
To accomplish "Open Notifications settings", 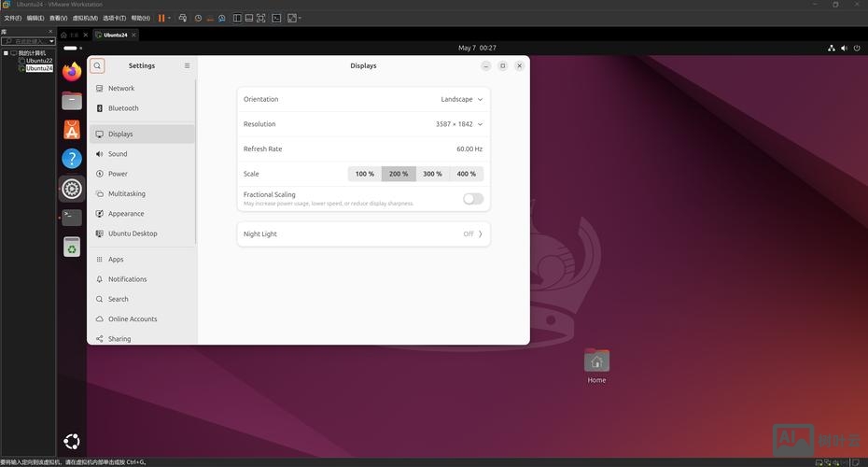I will [142, 279].
